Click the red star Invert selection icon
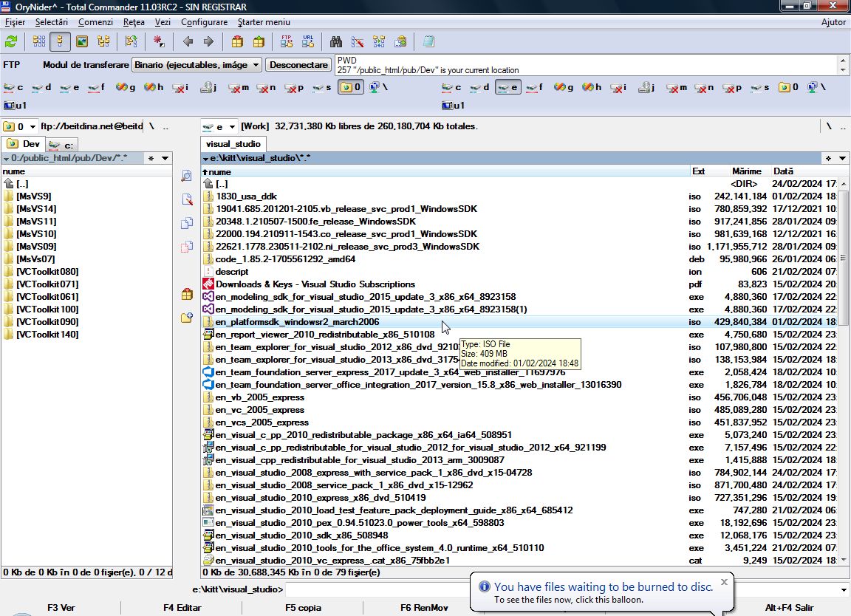Screen dimensions: 851x616 (x=159, y=42)
